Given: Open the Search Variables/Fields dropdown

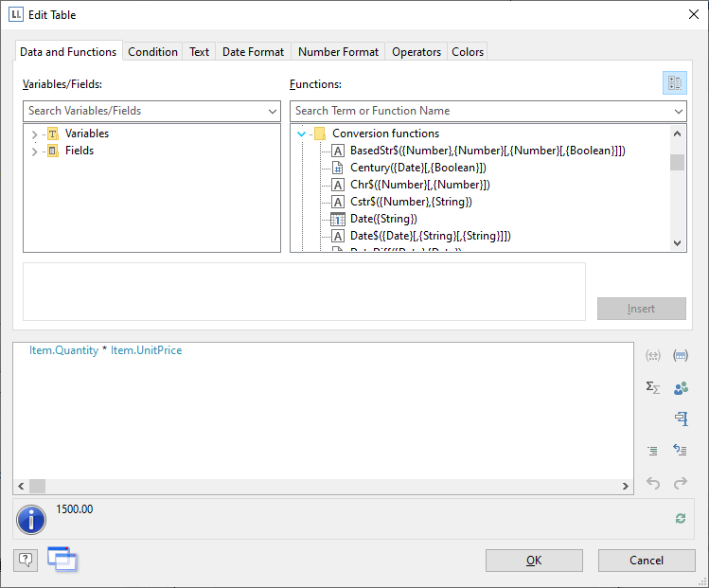Looking at the screenshot, I should coord(273,112).
